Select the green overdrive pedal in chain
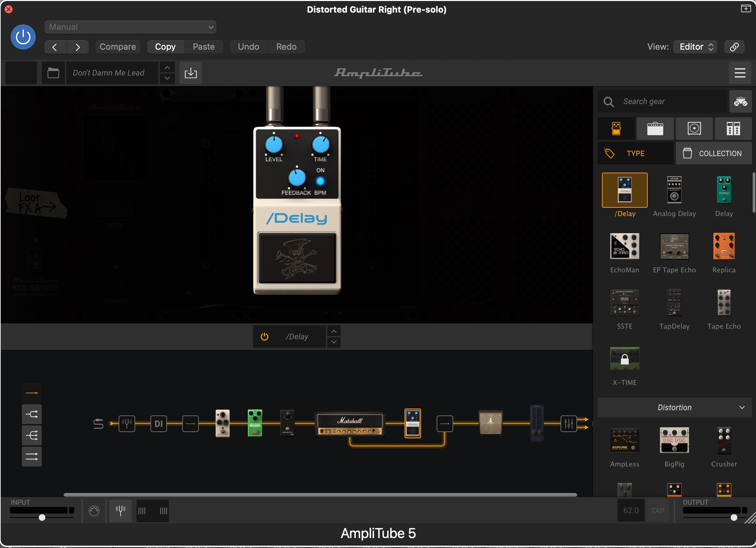 pos(255,423)
